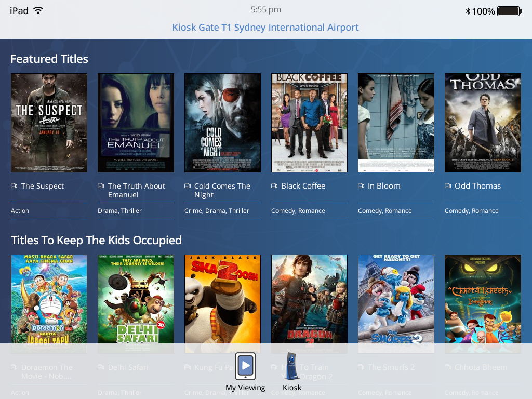Tap the video icon beside Odd Thomas

click(x=448, y=185)
